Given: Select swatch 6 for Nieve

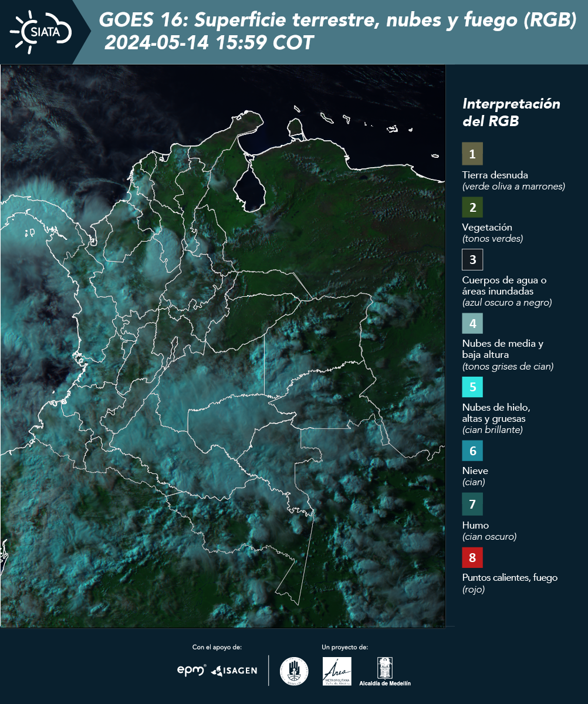Looking at the screenshot, I should pyautogui.click(x=472, y=451).
